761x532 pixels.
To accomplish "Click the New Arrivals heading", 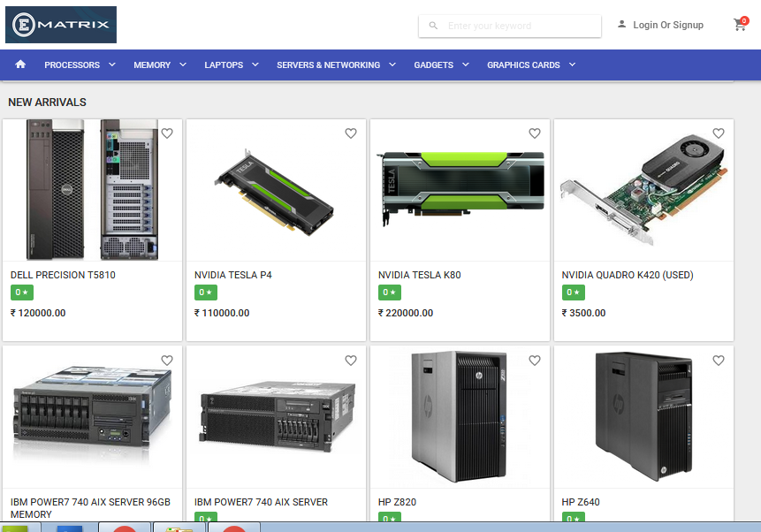I will 47,103.
